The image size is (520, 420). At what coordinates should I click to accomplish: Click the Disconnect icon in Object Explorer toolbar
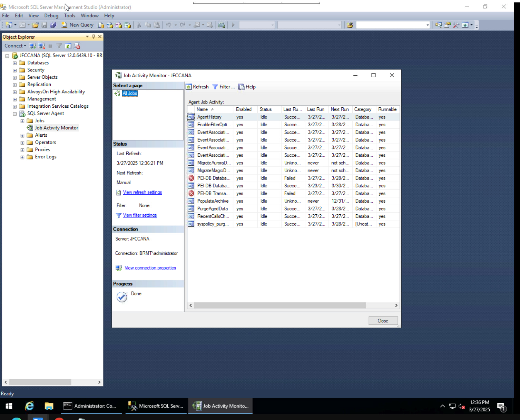(42, 46)
